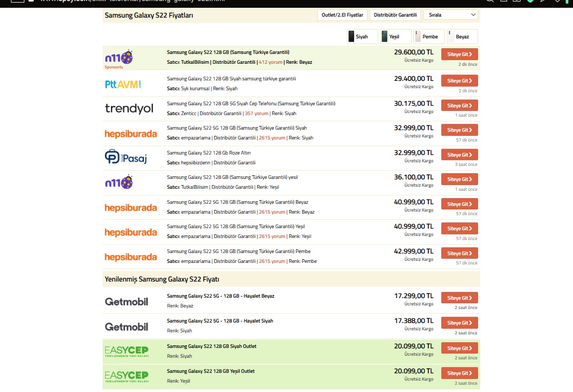Open the Sırala sort dropdown

coord(452,15)
